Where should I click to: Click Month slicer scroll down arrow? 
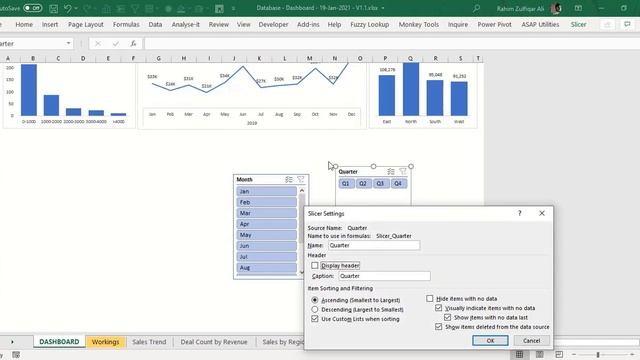click(302, 272)
